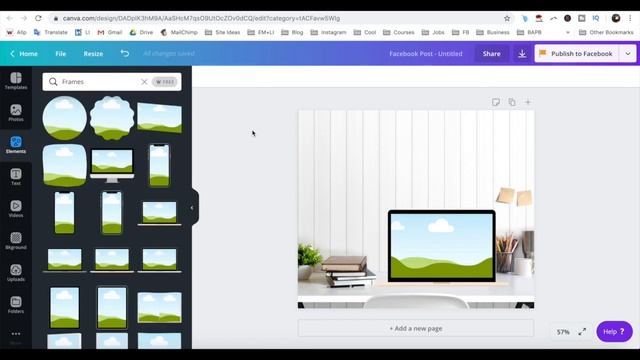Open the Resize menu
640x360 pixels.
[93, 53]
